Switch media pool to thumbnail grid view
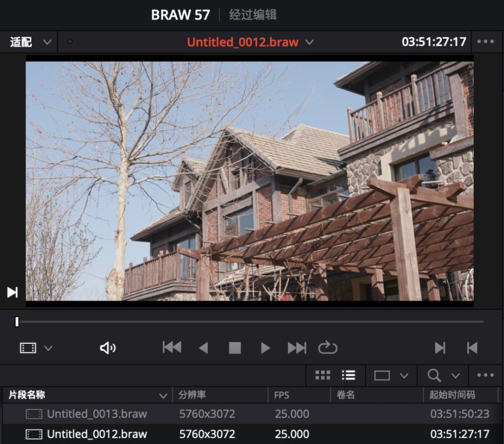This screenshot has width=504, height=444. (323, 375)
